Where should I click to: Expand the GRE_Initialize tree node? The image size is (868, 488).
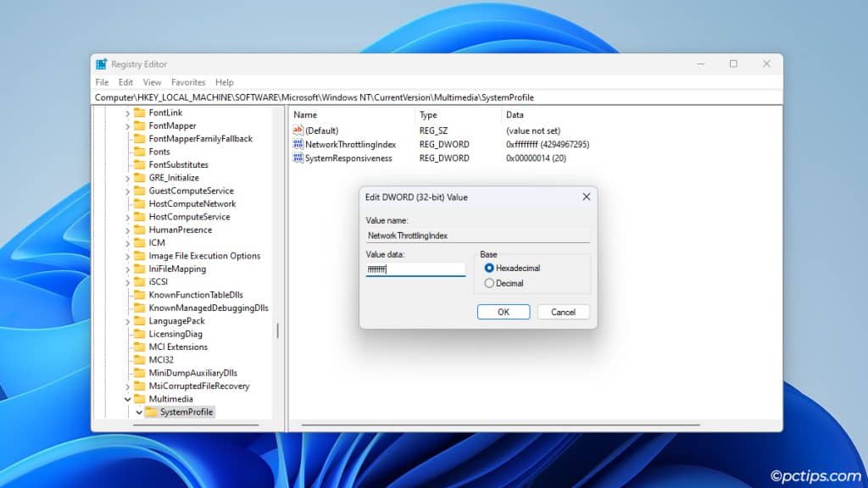tap(125, 177)
